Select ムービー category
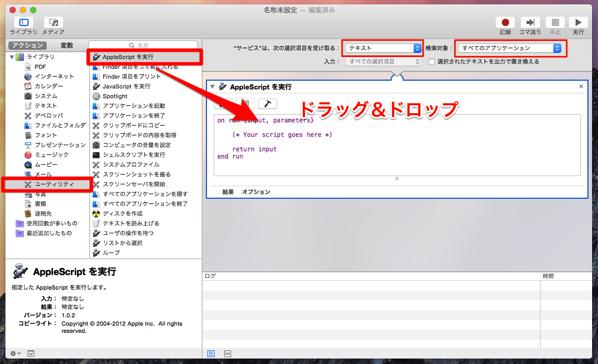 (x=46, y=164)
